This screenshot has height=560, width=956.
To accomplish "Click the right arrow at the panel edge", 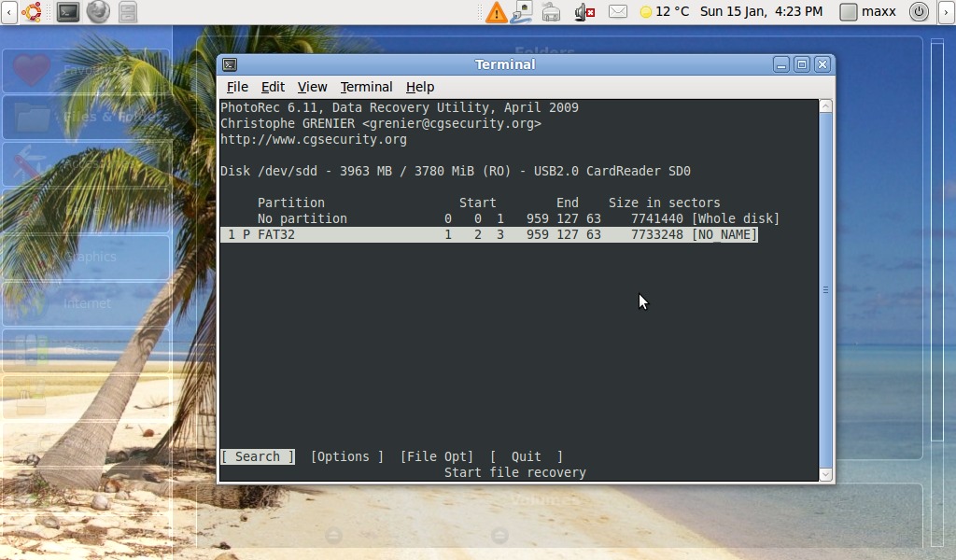I will coord(947,11).
